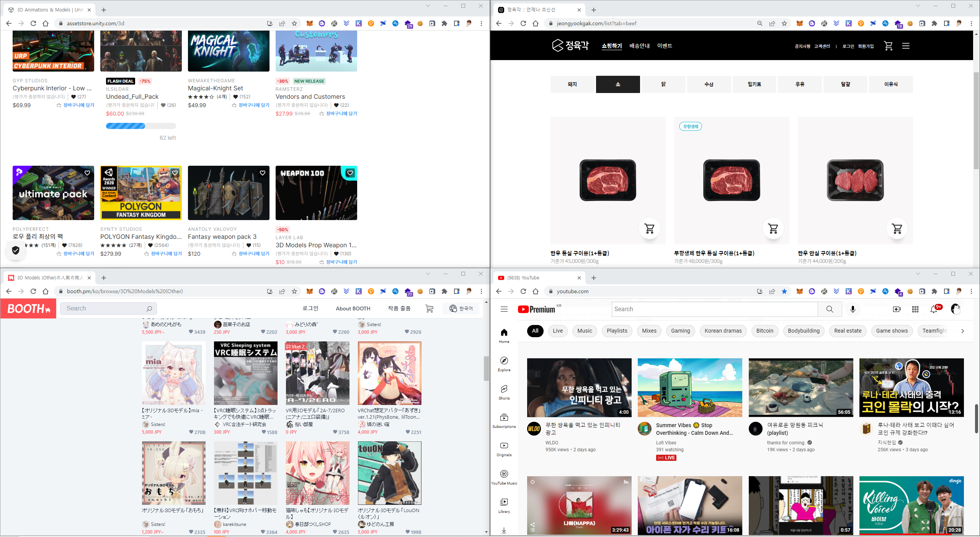The height and width of the screenshot is (537, 980).
Task: Open the Jeongyookgak shopping cart icon in header
Action: [888, 46]
